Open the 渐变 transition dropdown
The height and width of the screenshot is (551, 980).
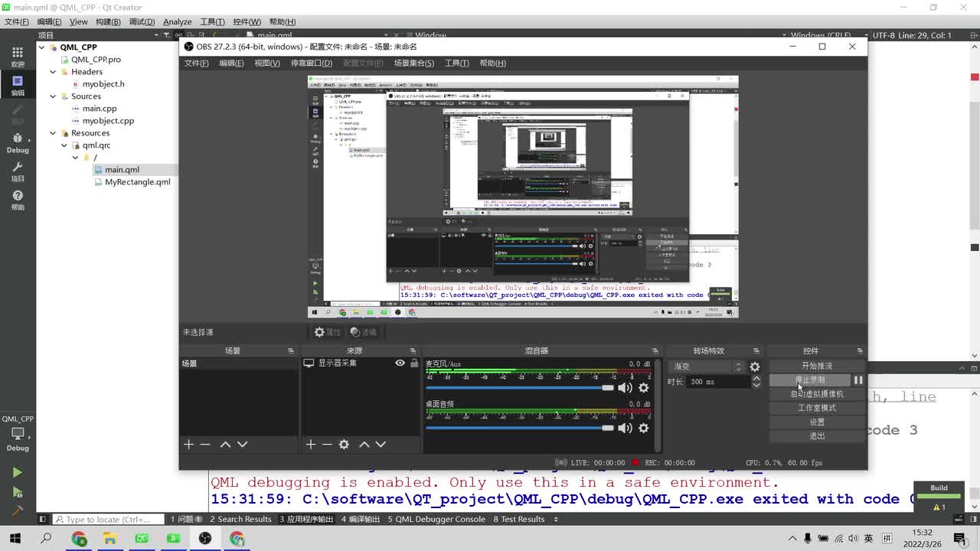pos(705,367)
